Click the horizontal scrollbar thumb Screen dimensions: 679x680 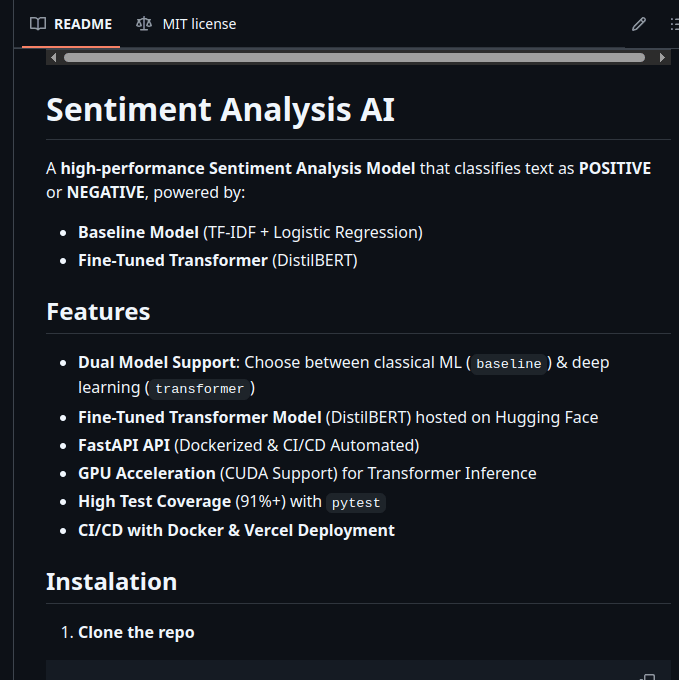click(x=354, y=58)
